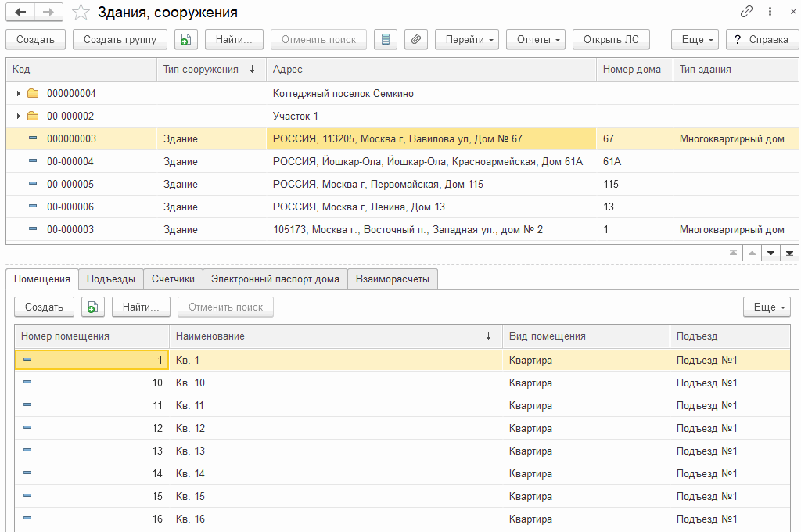This screenshot has width=801, height=532.
Task: Click Найти... in the top toolbar
Action: pos(234,39)
